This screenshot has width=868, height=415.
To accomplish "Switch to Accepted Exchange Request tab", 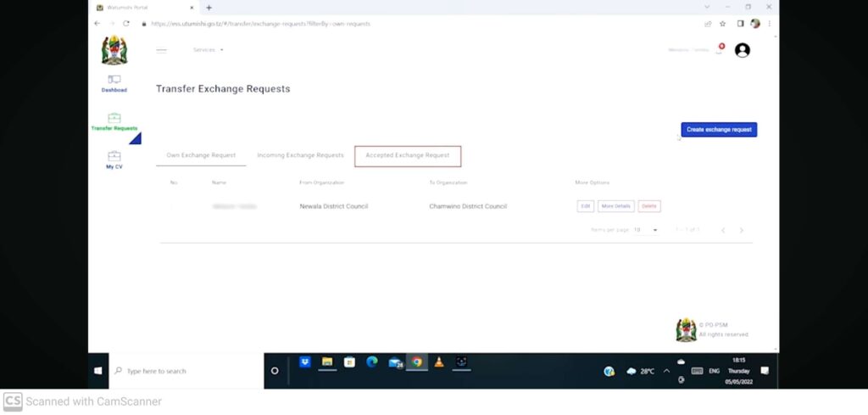I will (408, 156).
